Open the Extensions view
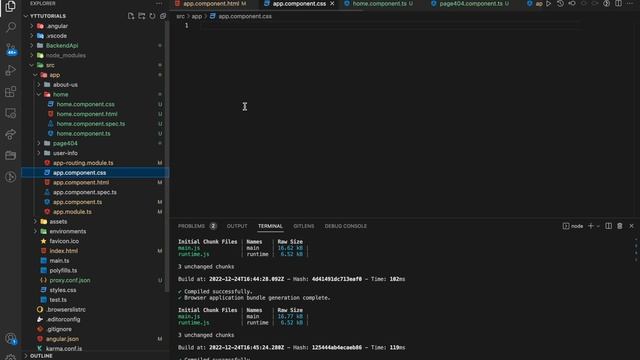The image size is (640, 360). pos(11,91)
